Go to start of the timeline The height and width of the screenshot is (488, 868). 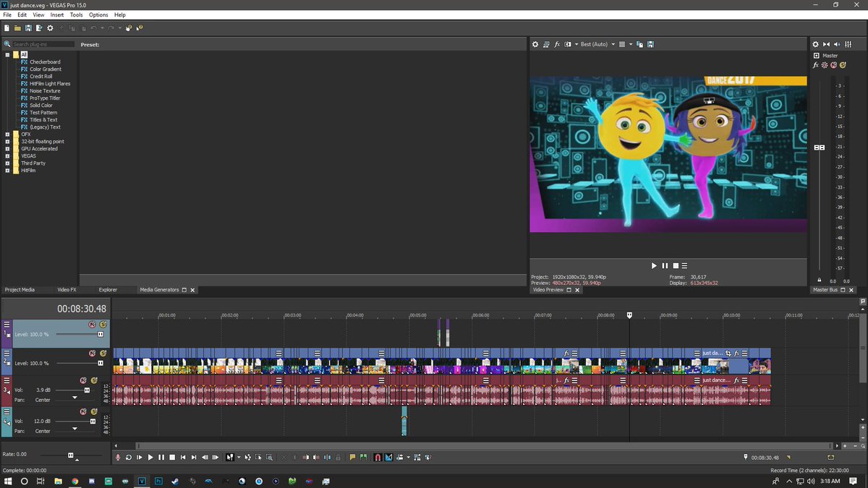pos(183,457)
